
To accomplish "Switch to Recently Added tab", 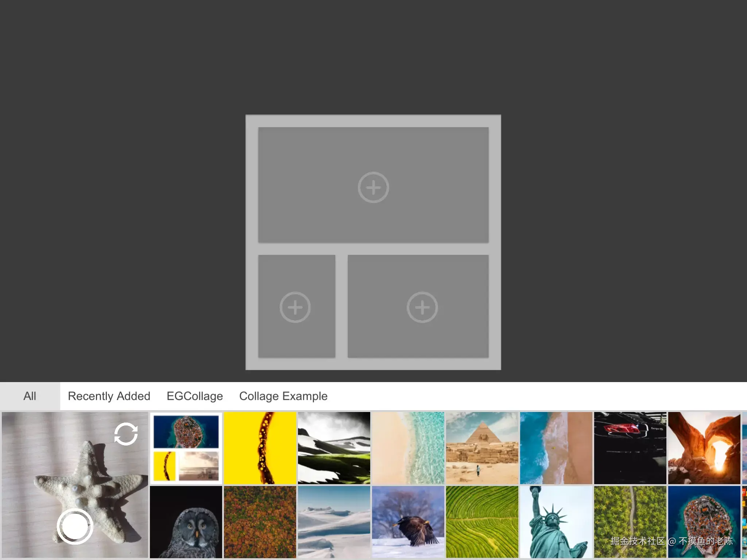I will pos(109,396).
